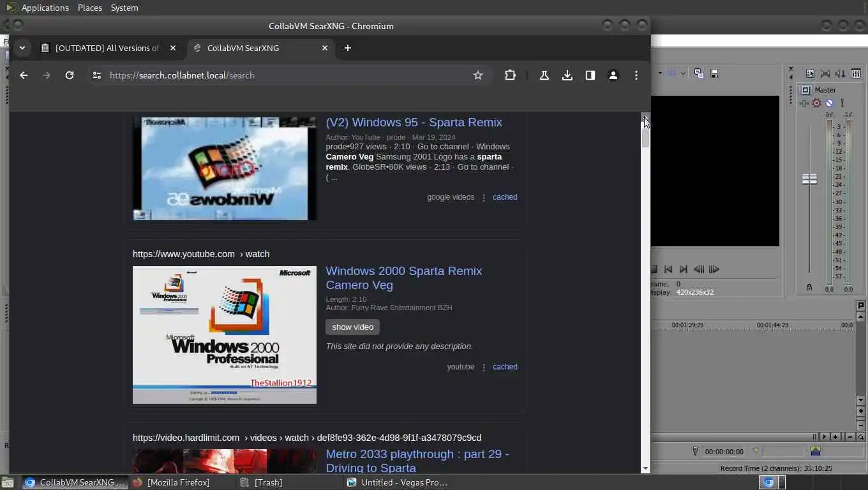Open Windows 95 Sparta Remix video thumbnail
Screen dimensions: 868x490
coord(225,168)
